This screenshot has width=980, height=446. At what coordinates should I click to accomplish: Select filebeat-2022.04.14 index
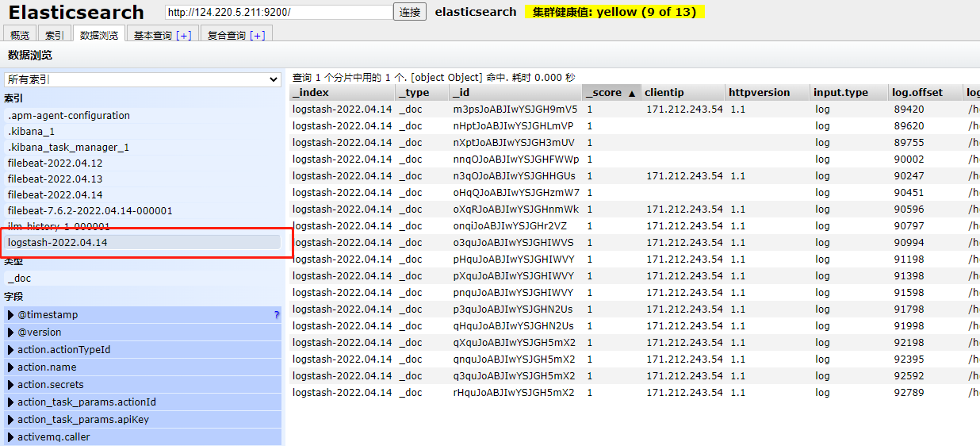coord(143,194)
